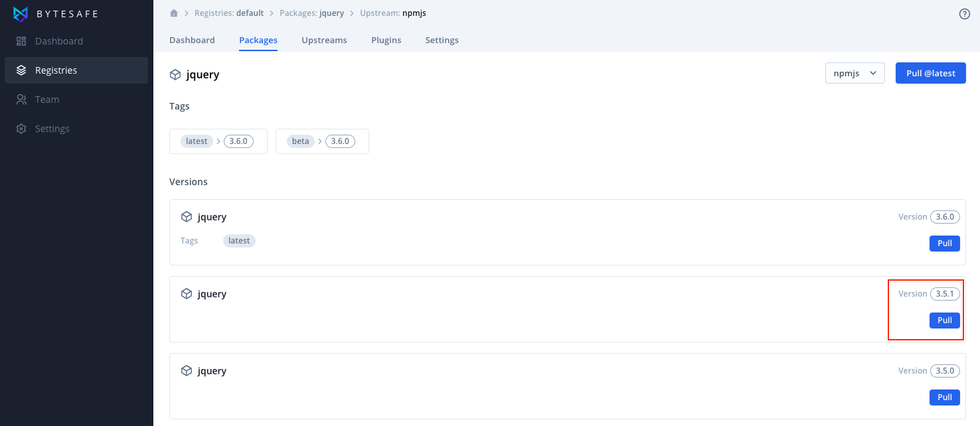Click the Bytesafe logo icon
The width and height of the screenshot is (980, 426).
click(21, 13)
